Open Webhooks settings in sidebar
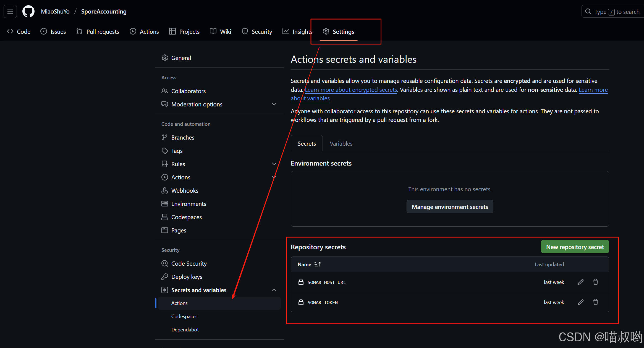 tap(185, 191)
